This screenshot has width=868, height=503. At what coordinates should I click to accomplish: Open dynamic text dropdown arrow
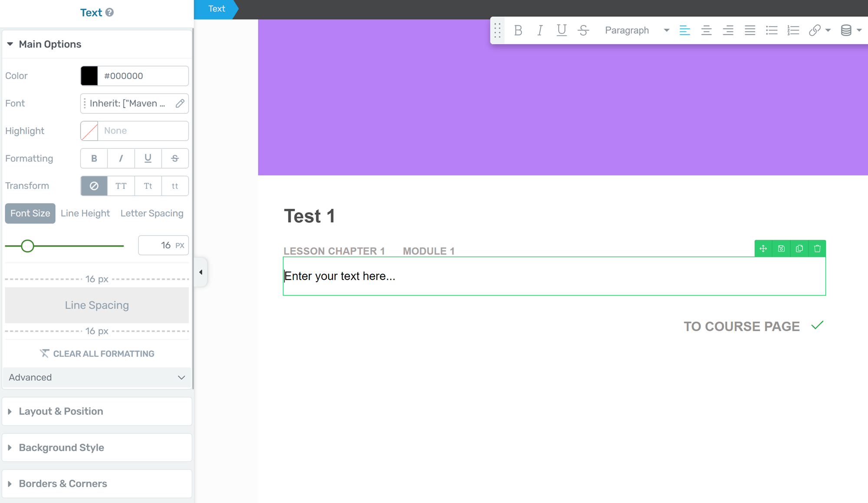[859, 30]
